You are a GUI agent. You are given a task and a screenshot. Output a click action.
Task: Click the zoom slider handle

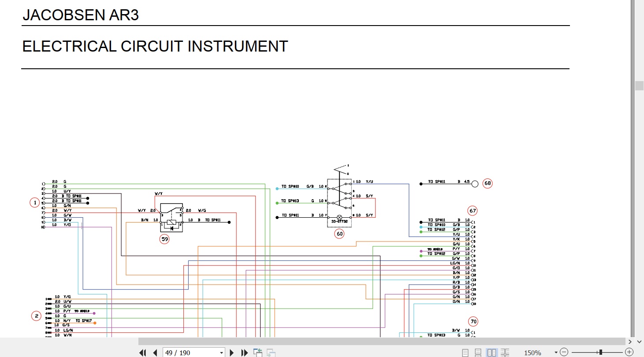click(x=600, y=353)
